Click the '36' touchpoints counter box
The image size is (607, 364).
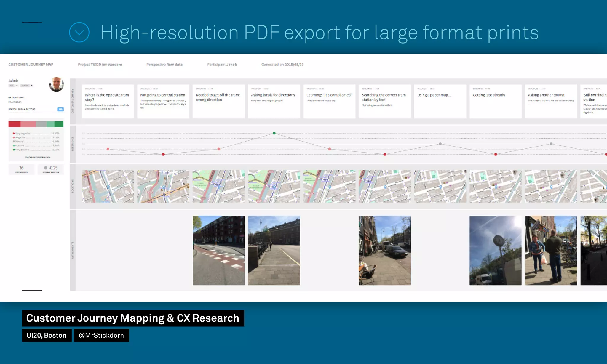point(21,169)
